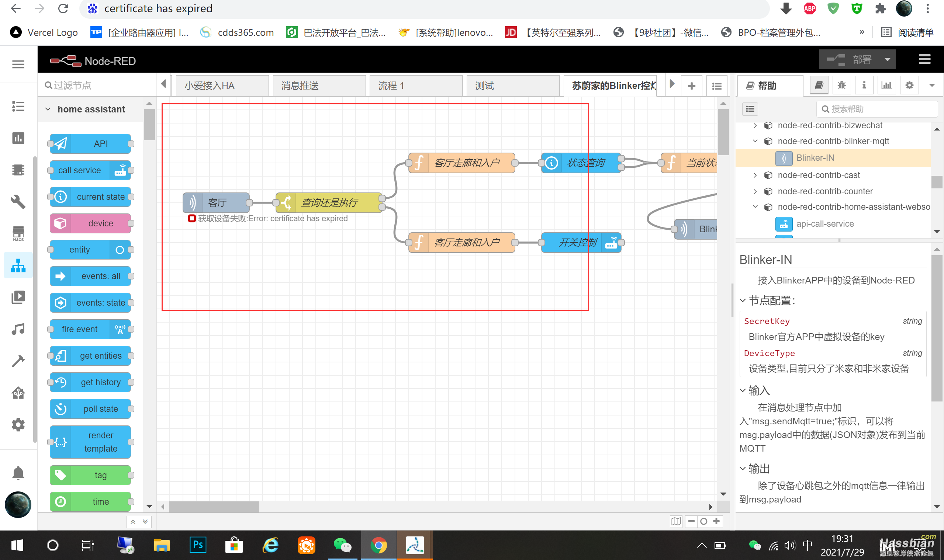Open the wrench tools panel in sidebar

pyautogui.click(x=18, y=202)
